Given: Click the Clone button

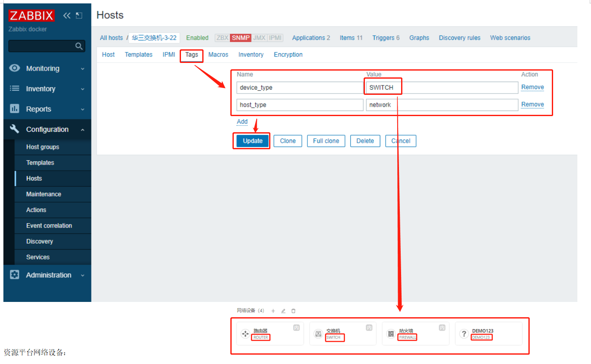Looking at the screenshot, I should (288, 141).
